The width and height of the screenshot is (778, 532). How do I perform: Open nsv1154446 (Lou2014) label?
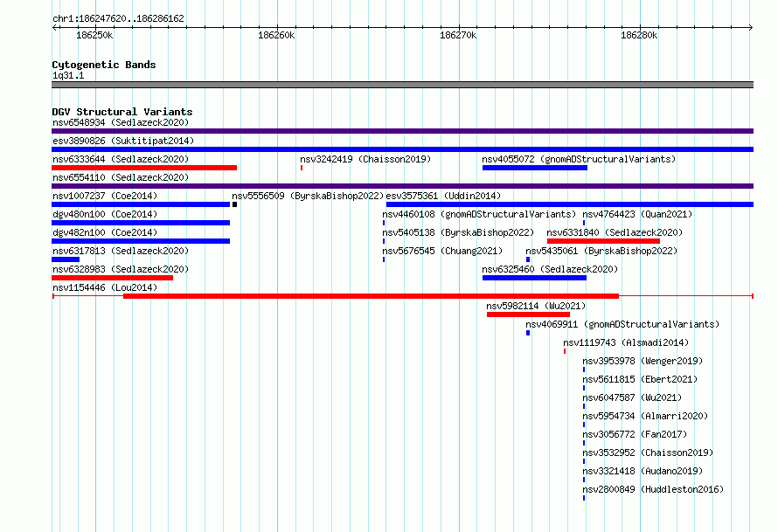click(105, 287)
